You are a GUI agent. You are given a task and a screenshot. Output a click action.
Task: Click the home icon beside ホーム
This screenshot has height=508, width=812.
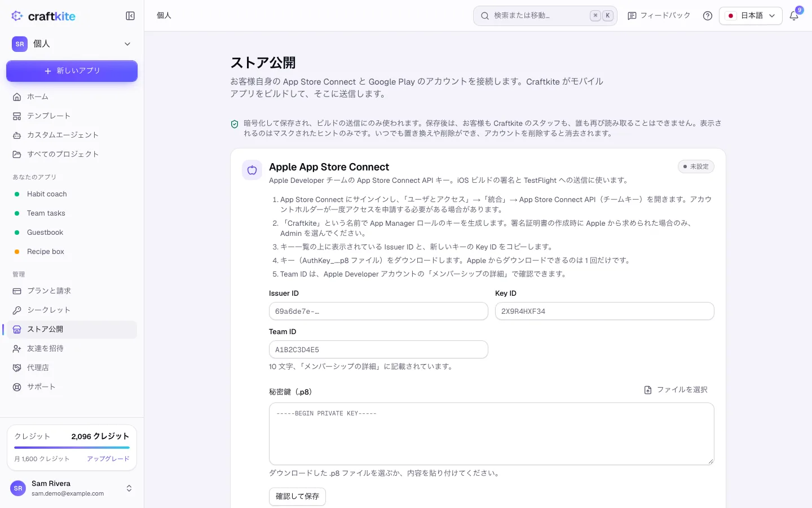pos(17,97)
